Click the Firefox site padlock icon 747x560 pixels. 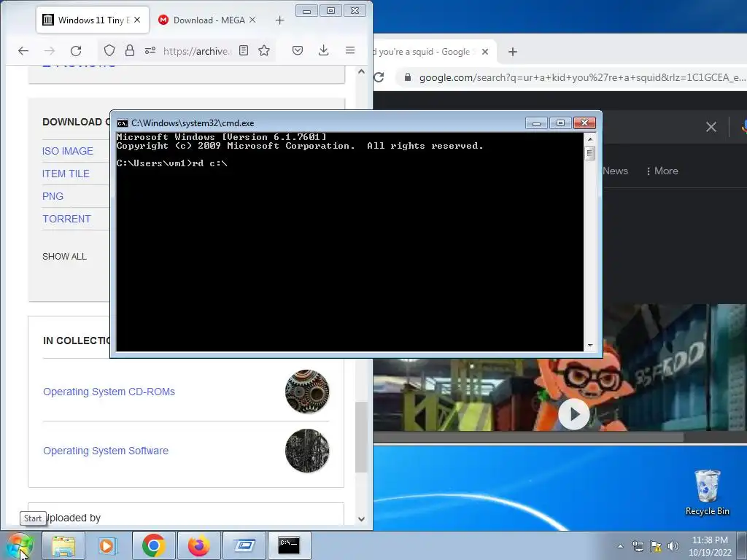point(130,50)
